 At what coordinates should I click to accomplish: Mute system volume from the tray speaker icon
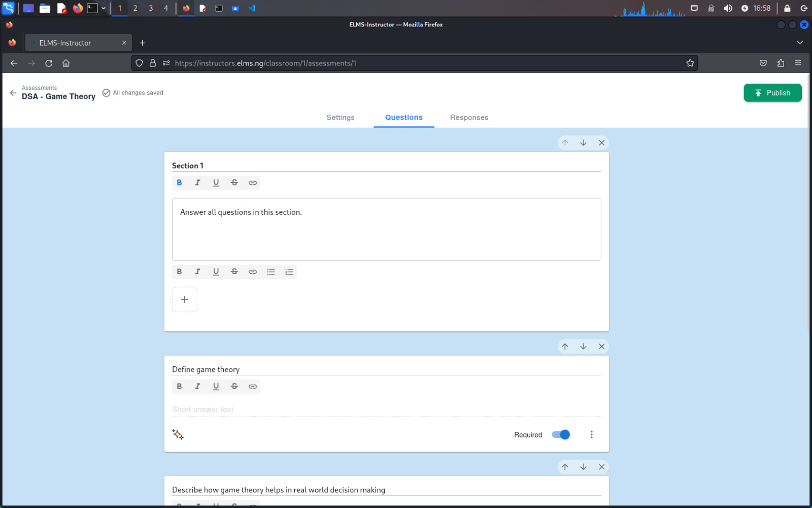[x=728, y=8]
